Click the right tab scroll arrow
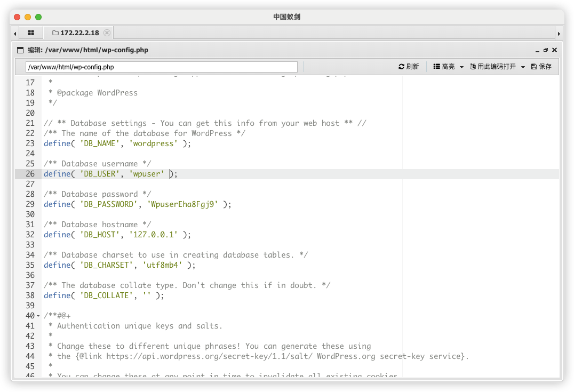 pos(559,34)
